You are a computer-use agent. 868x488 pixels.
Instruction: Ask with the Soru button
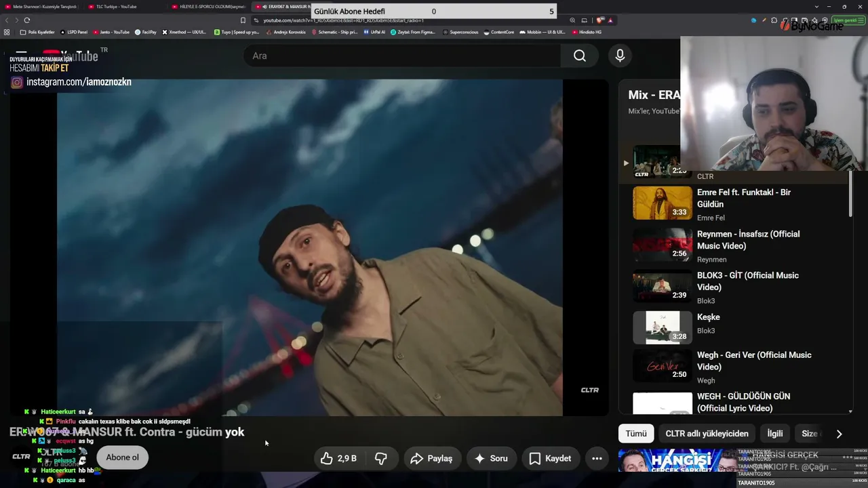[491, 458]
